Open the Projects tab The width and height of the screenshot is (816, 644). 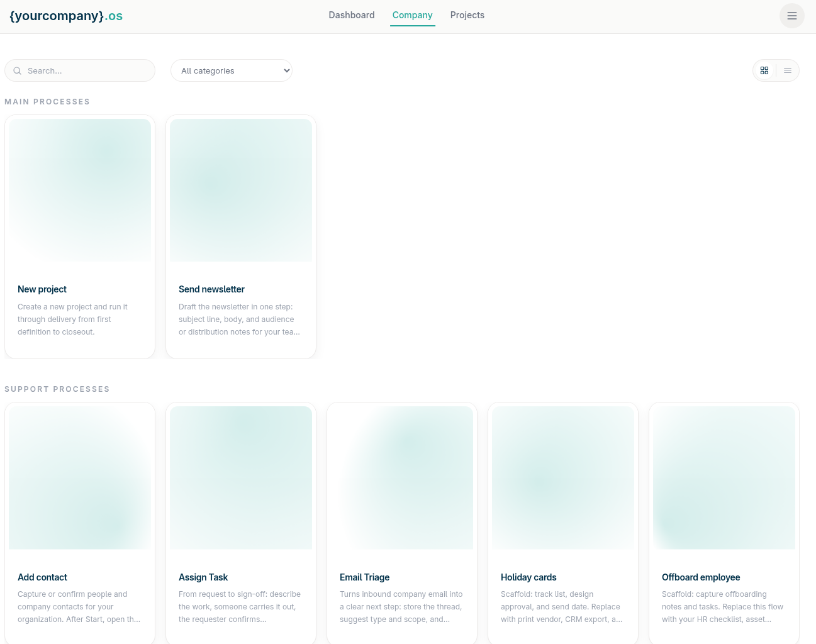467,15
